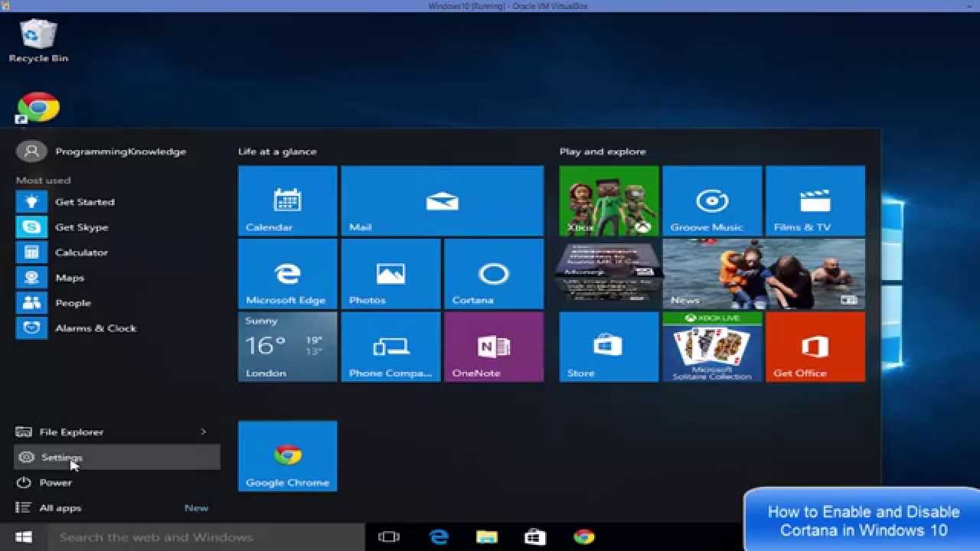This screenshot has height=551, width=980.
Task: Open the Money news tile
Action: click(609, 273)
